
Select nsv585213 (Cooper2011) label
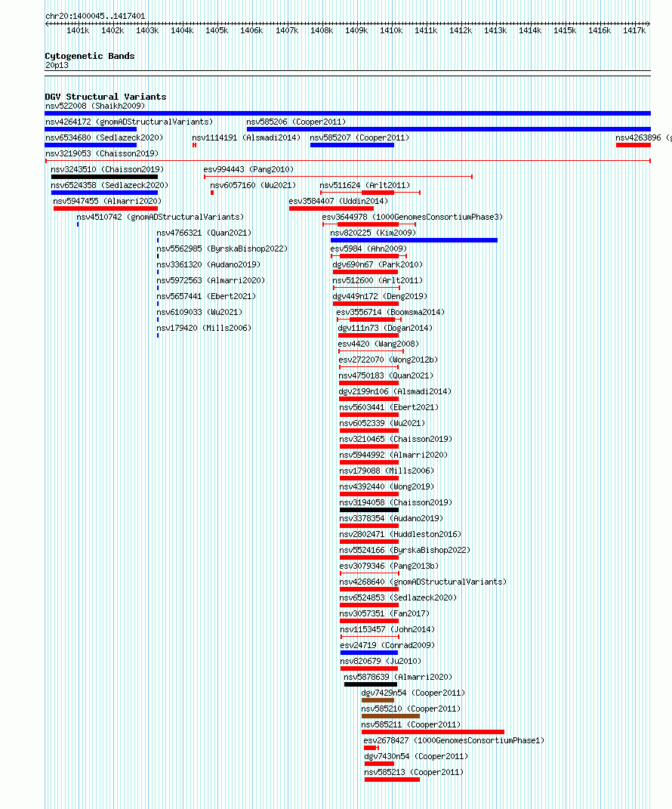[414, 773]
